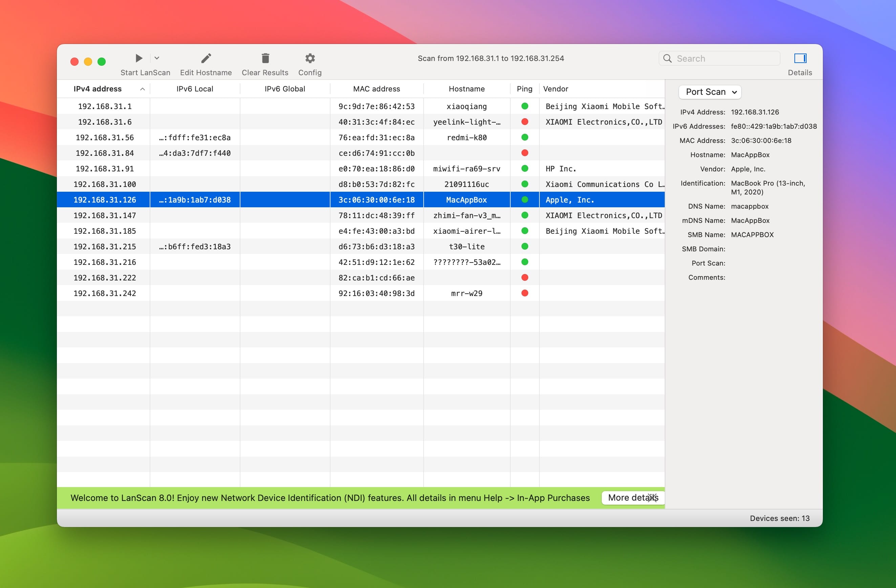
Task: Click the green ping dot for redmi-k80
Action: [525, 138]
